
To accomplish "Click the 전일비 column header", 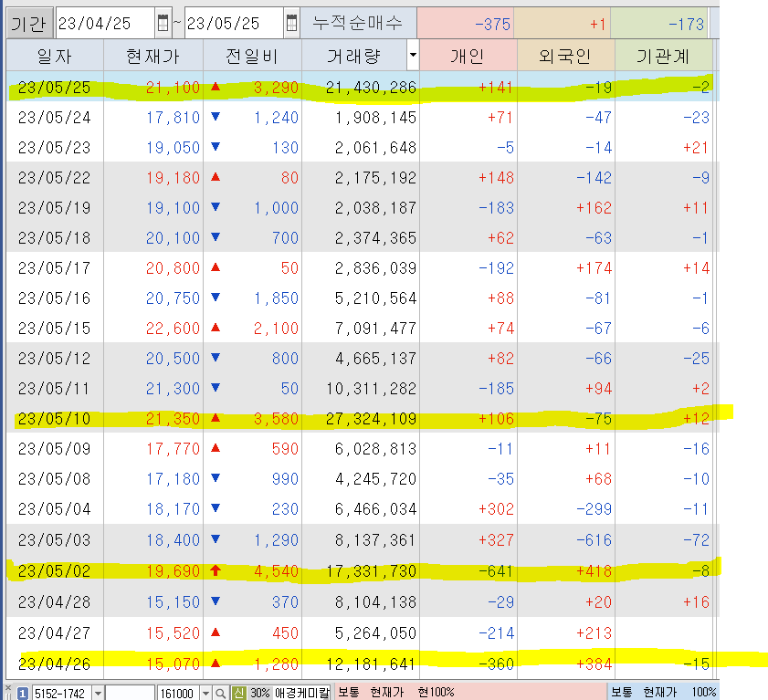I will point(252,56).
